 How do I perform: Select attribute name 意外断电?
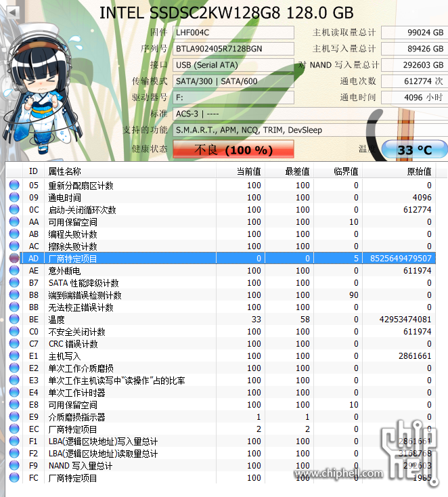click(64, 271)
